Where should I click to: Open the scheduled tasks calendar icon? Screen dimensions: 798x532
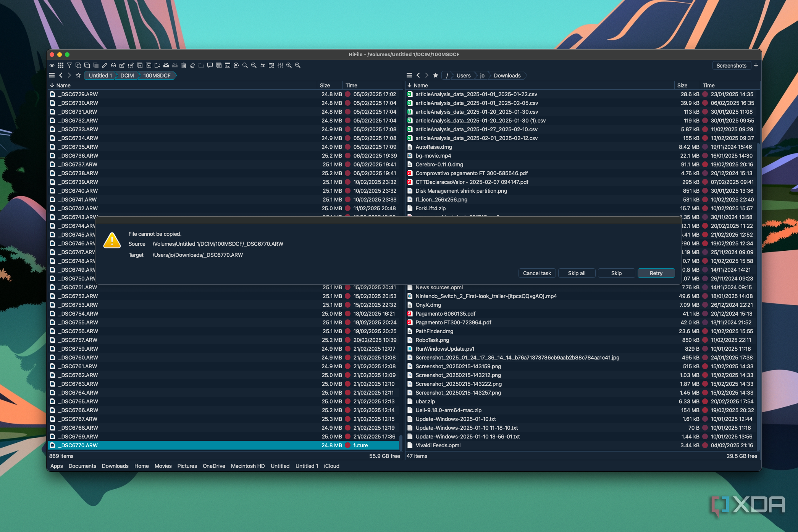[x=272, y=65]
